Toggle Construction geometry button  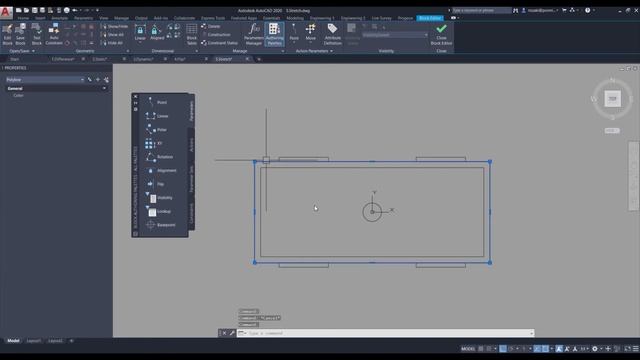(216, 35)
